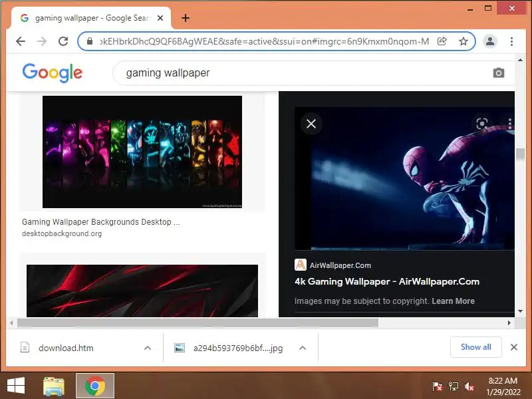Click page vertical scrollbar down arrow
Screen dimensions: 532x399
pyautogui.click(x=520, y=311)
